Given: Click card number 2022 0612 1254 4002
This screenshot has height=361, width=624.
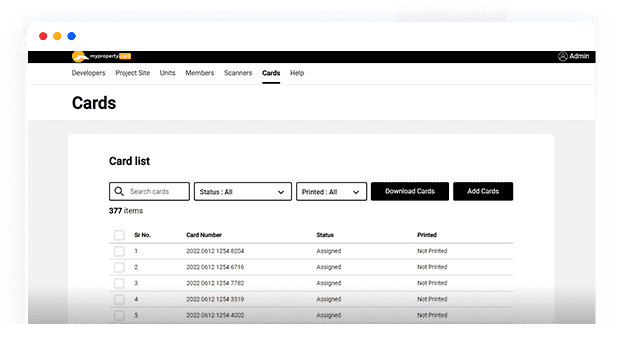Looking at the screenshot, I should tap(215, 315).
